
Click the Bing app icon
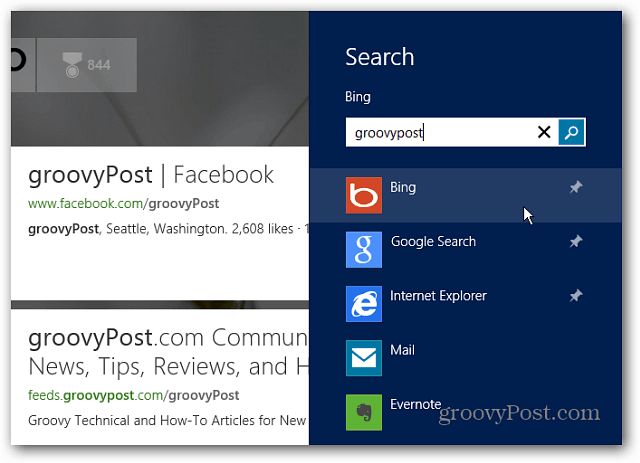(364, 195)
